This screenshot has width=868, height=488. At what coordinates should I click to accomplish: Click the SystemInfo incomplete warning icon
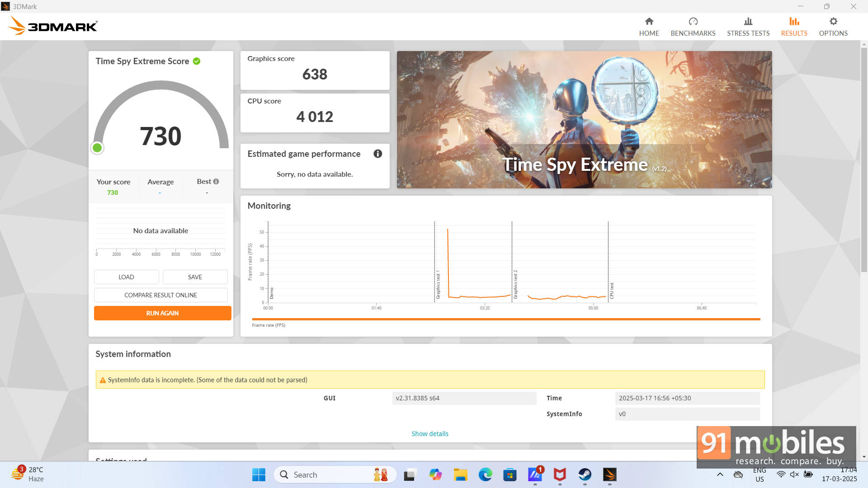103,380
